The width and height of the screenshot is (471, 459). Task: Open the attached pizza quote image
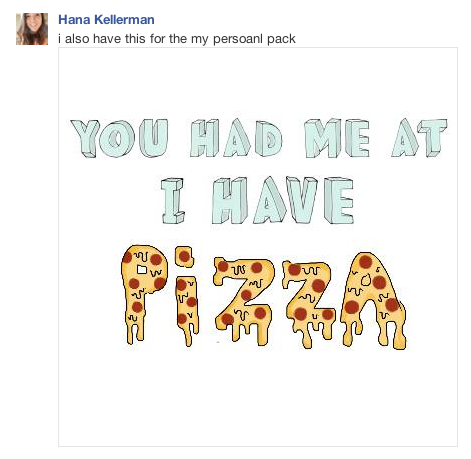258,247
